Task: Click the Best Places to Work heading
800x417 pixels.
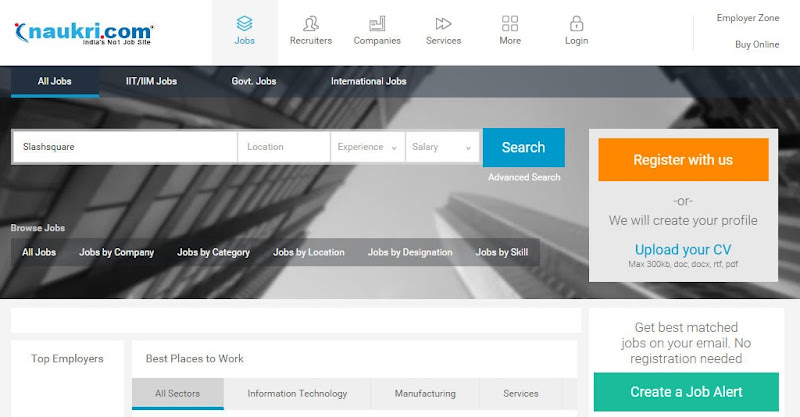Action: click(x=194, y=359)
